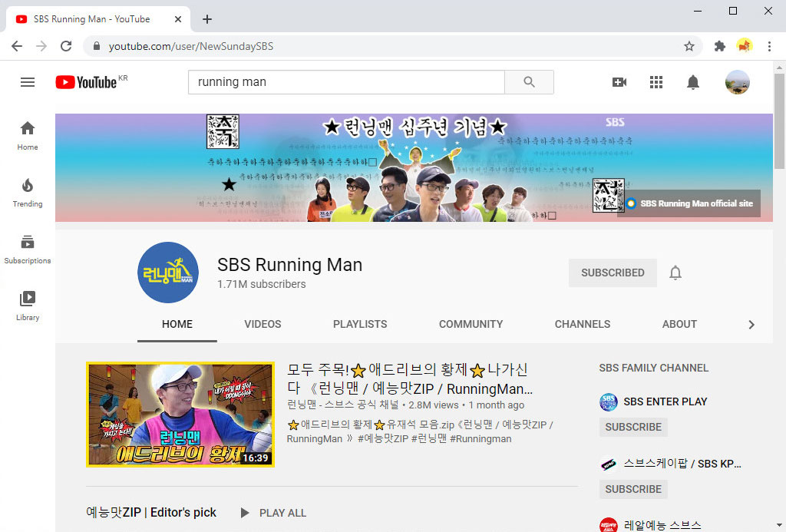Open the account avatar menu

(737, 82)
